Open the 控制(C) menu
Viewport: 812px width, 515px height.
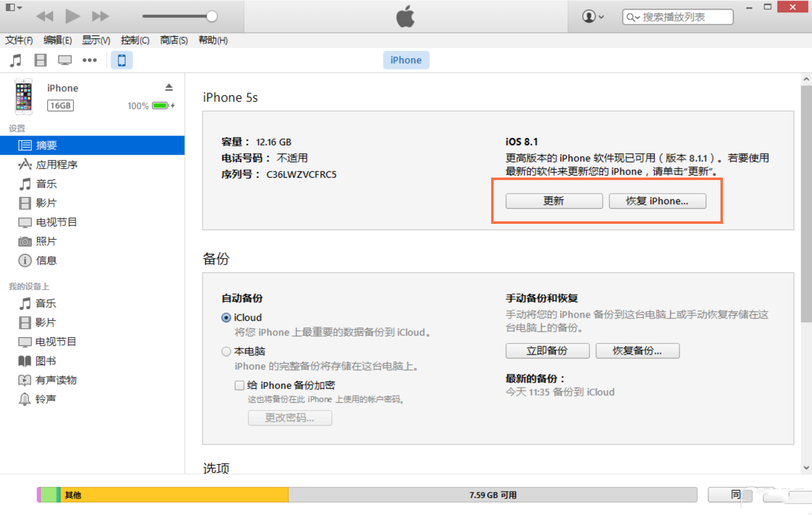[x=135, y=40]
